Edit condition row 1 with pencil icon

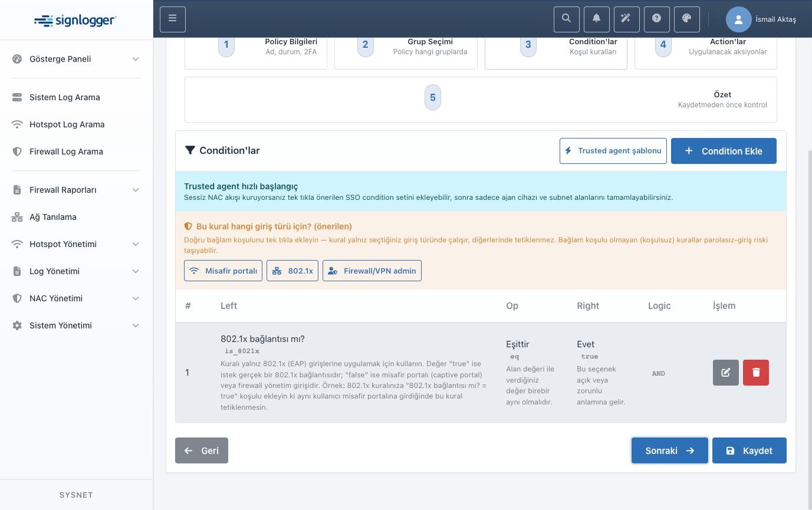click(726, 373)
